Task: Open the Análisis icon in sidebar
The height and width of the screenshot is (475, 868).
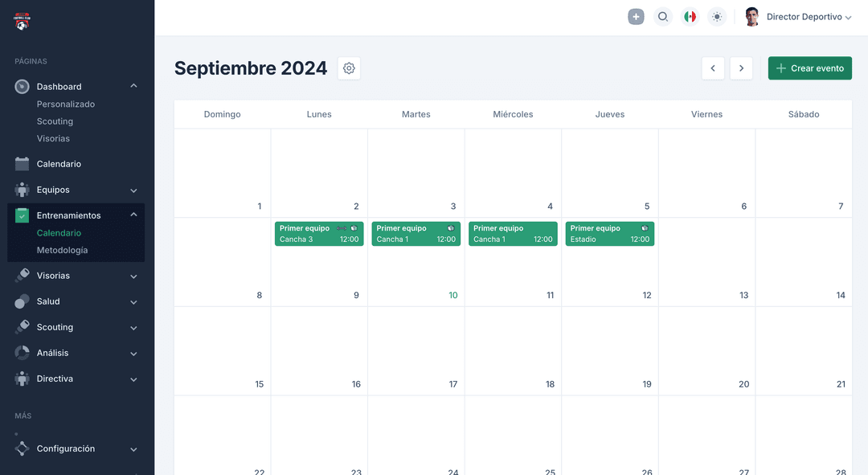Action: pyautogui.click(x=22, y=353)
